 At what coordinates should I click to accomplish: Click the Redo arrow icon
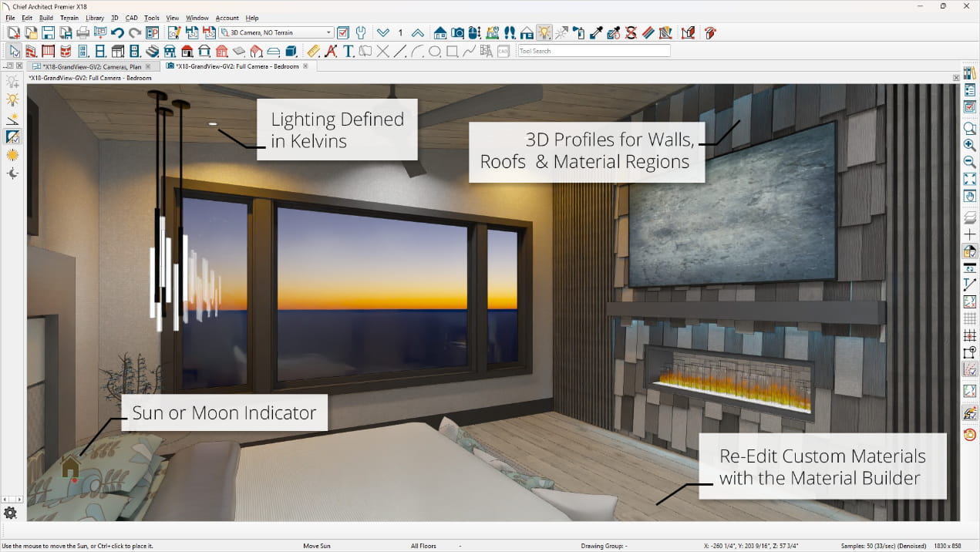135,32
